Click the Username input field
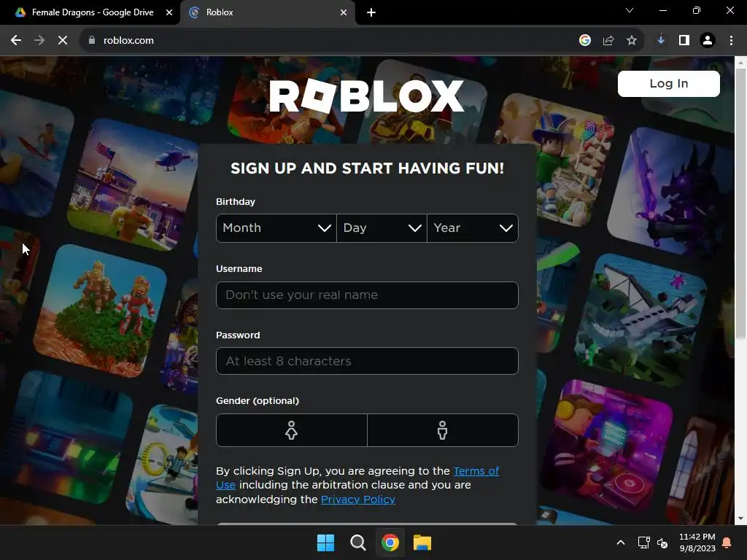The width and height of the screenshot is (747, 560). pyautogui.click(x=367, y=295)
